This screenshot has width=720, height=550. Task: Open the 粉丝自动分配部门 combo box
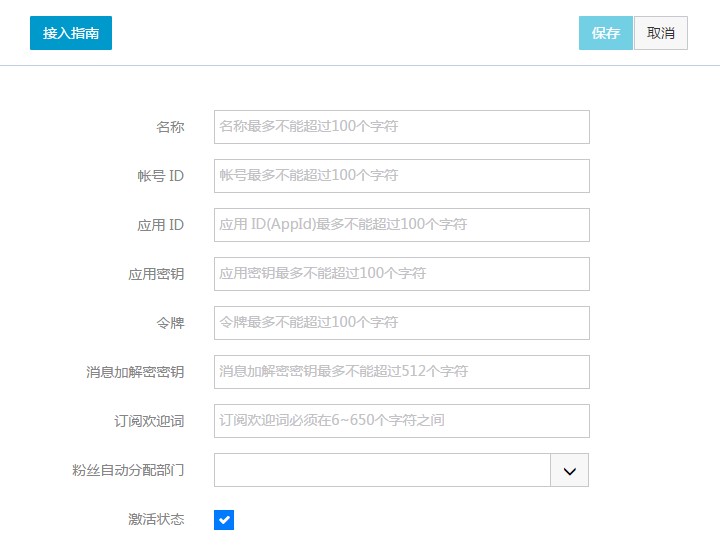tap(382, 470)
